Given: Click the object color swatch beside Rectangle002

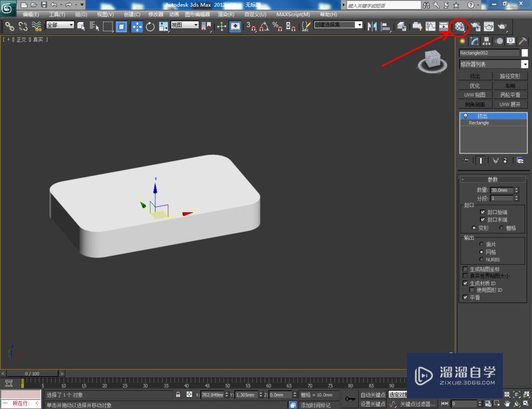Looking at the screenshot, I should tap(525, 52).
